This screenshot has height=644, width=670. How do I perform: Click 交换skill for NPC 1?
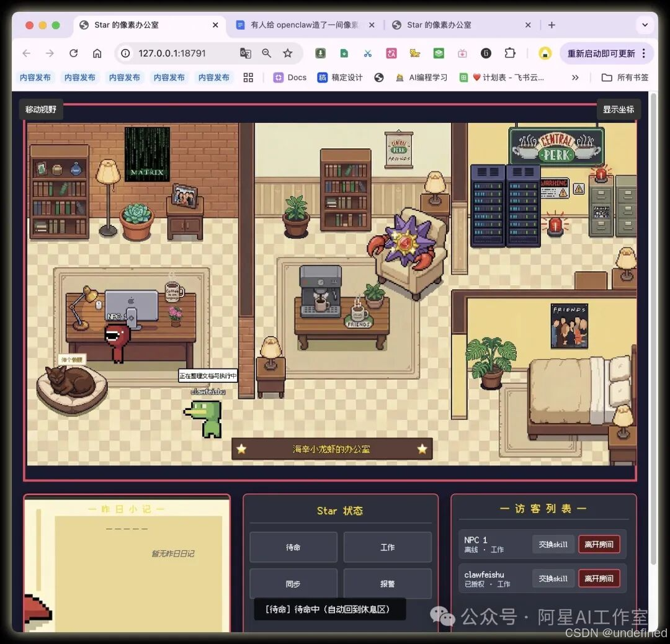click(553, 545)
